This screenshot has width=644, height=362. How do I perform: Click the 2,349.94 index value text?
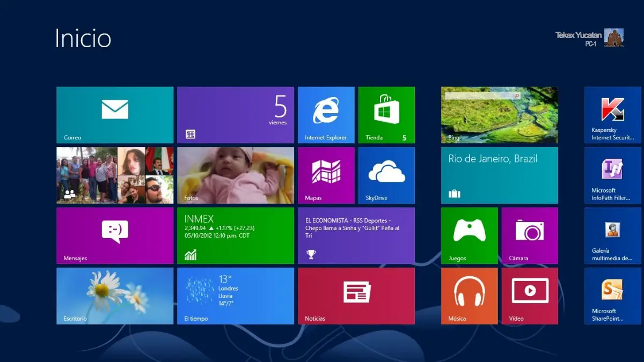[x=195, y=228]
